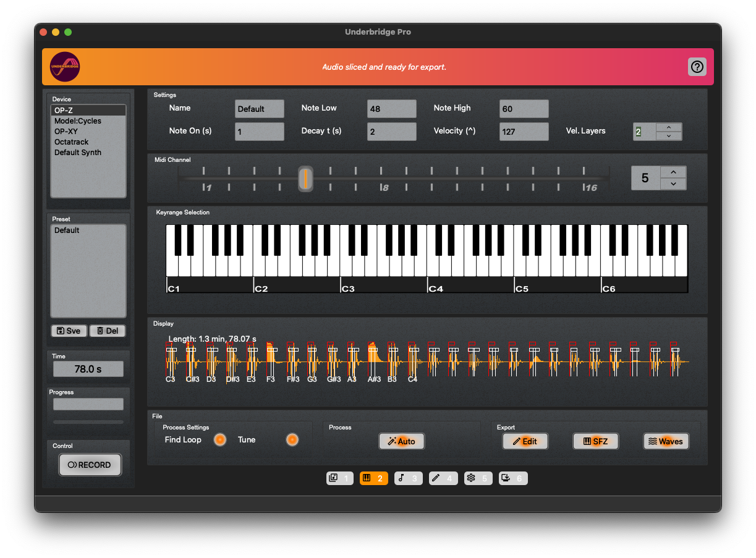The height and width of the screenshot is (558, 756).
Task: Select Model:Cycles device
Action: click(88, 121)
